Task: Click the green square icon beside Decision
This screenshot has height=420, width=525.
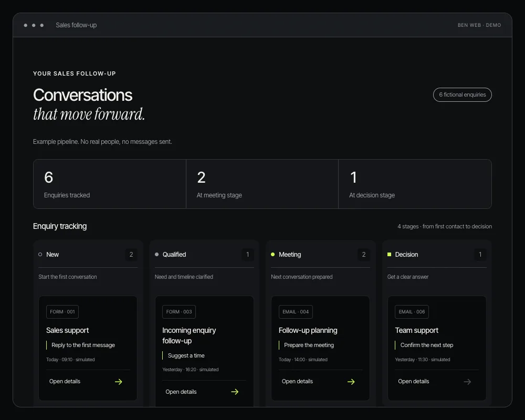Action: (390, 255)
